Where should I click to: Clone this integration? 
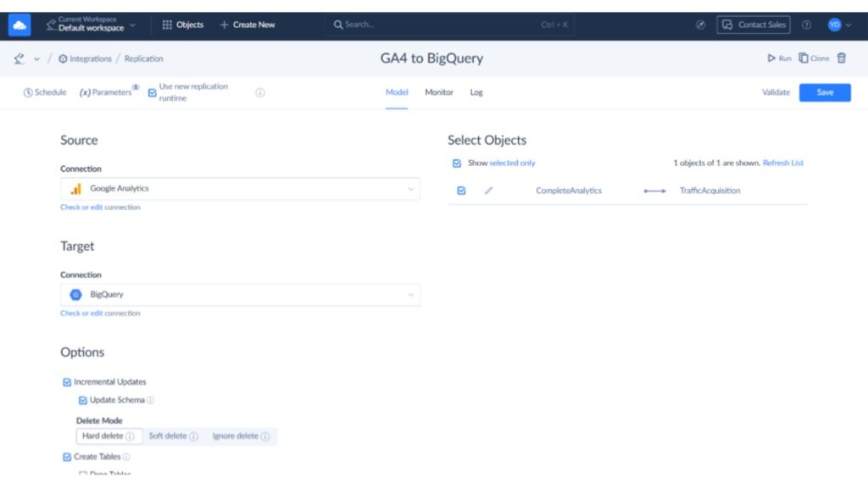pos(814,58)
